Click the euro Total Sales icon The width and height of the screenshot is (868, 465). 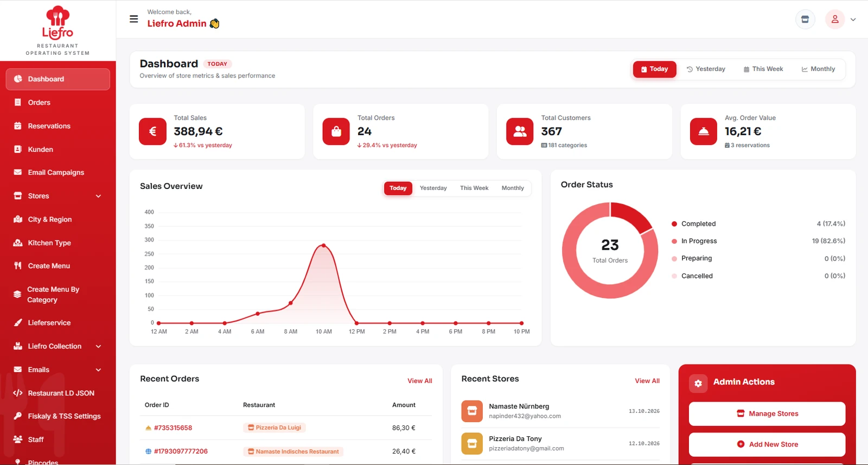tap(152, 131)
